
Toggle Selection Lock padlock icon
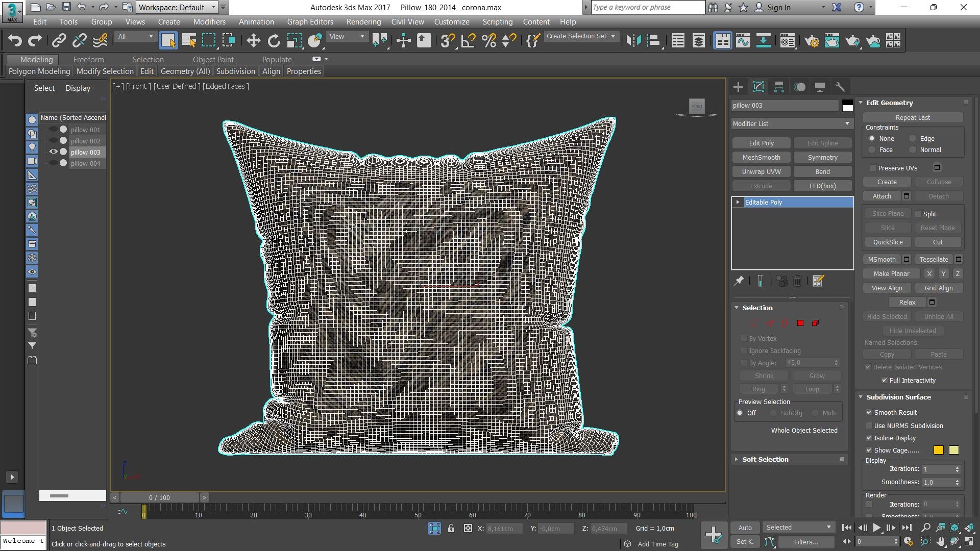click(451, 529)
